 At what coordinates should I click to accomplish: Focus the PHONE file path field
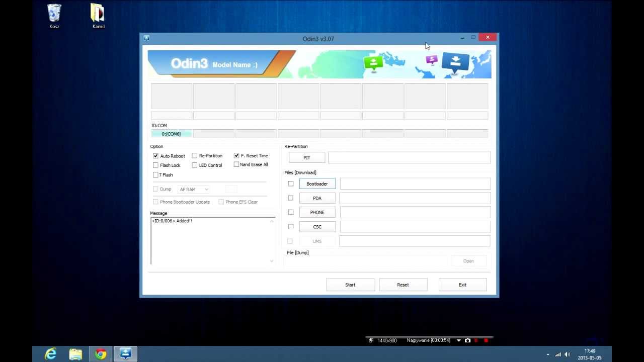click(x=415, y=212)
